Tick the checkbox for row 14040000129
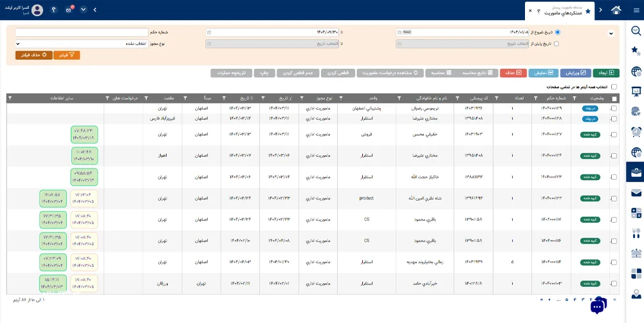 click(614, 108)
